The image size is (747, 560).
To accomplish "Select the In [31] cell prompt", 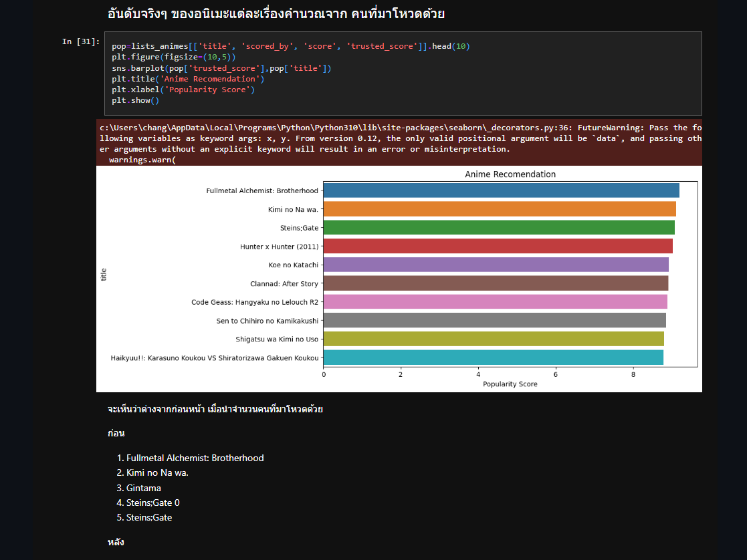I will [81, 42].
